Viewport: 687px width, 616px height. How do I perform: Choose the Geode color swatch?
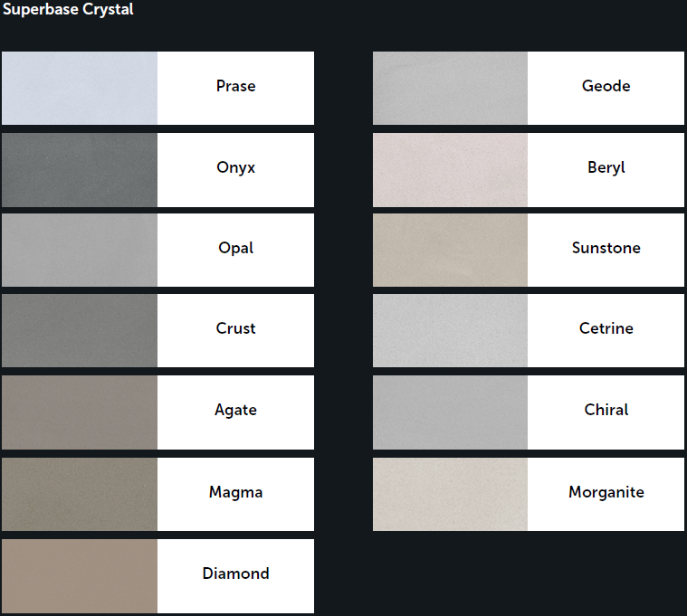(x=450, y=88)
